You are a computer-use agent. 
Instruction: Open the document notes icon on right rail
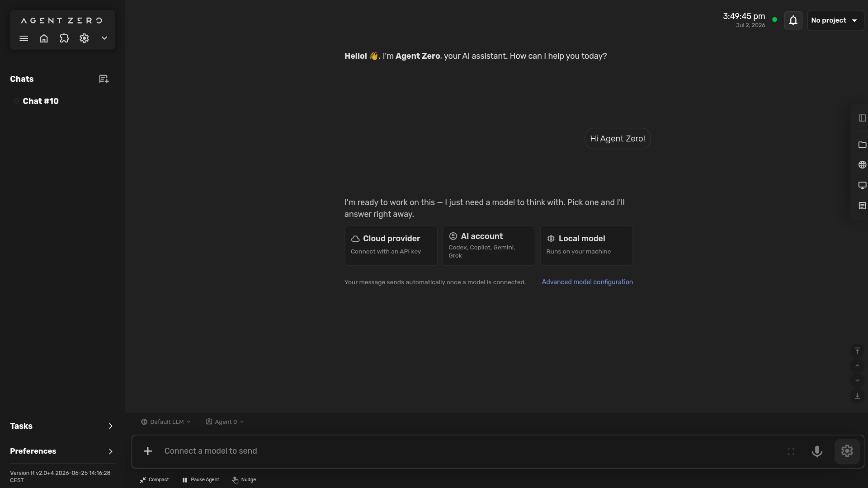[x=862, y=206]
